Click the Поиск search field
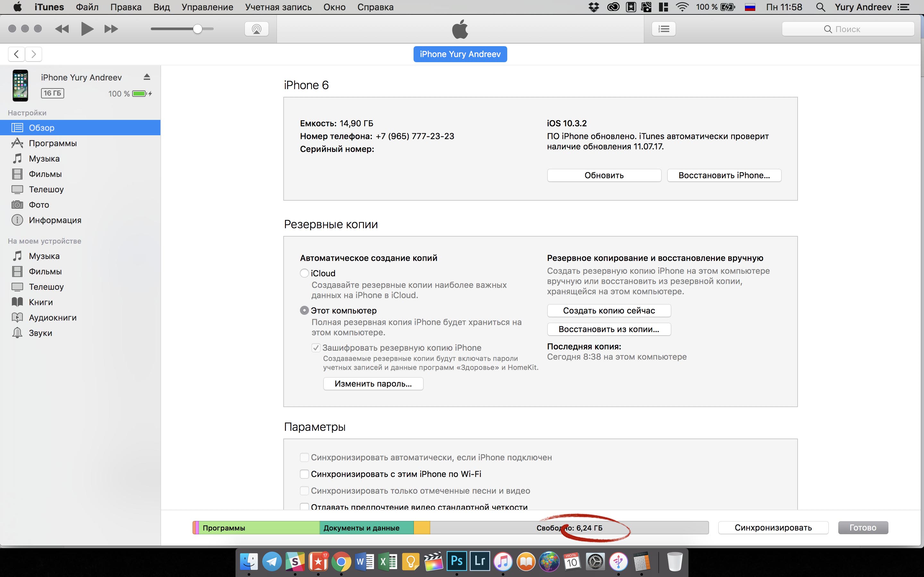The height and width of the screenshot is (577, 924). coord(848,29)
